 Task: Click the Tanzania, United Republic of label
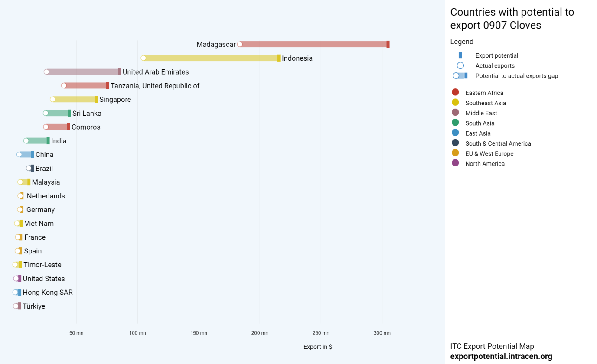pos(155,86)
